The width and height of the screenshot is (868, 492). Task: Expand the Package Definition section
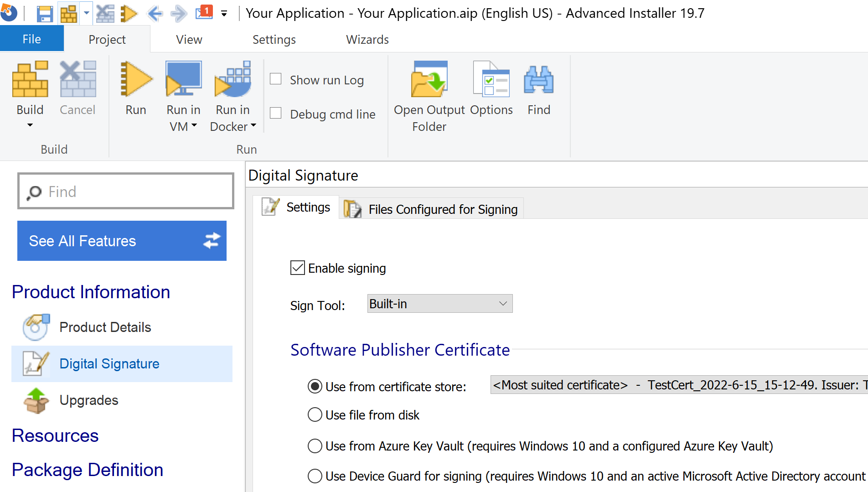pyautogui.click(x=88, y=470)
